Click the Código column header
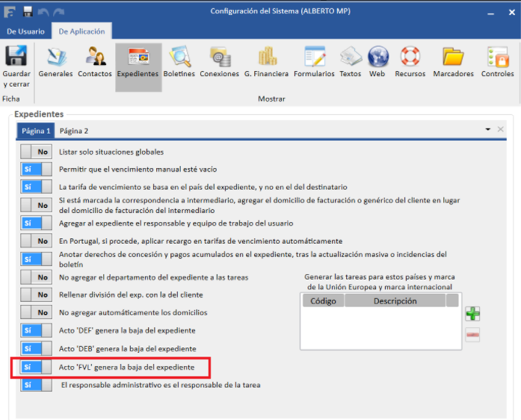The width and height of the screenshot is (521, 420). [323, 301]
